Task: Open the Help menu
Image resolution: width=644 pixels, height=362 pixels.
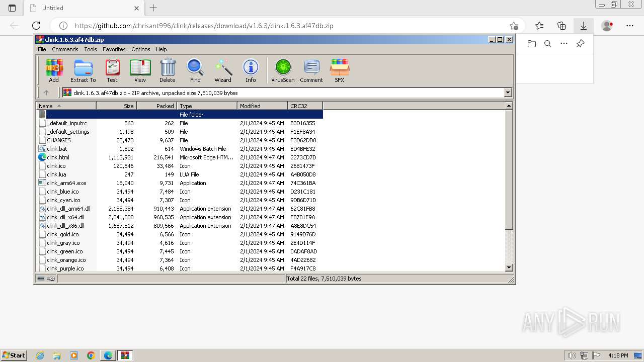Action: [162, 49]
